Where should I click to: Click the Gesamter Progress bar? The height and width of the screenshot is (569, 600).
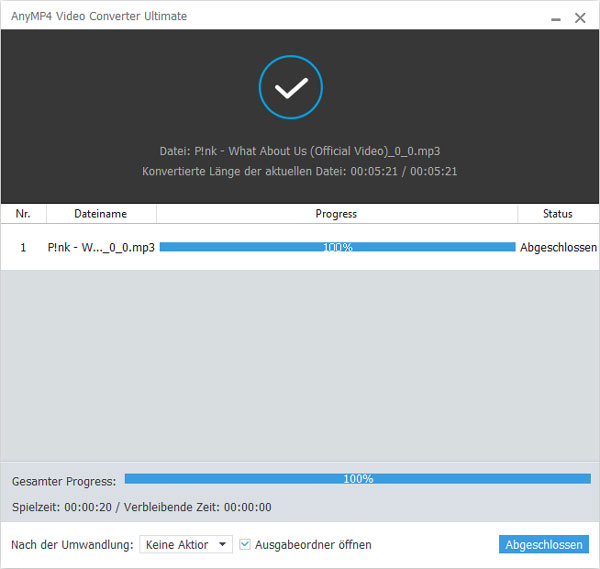click(358, 478)
